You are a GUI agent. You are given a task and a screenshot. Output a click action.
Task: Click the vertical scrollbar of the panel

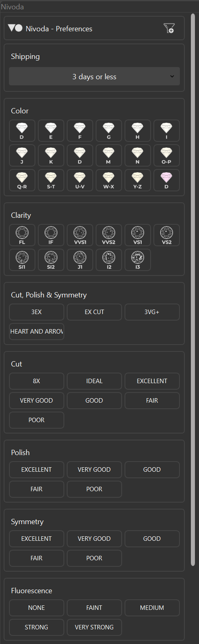tap(193, 290)
